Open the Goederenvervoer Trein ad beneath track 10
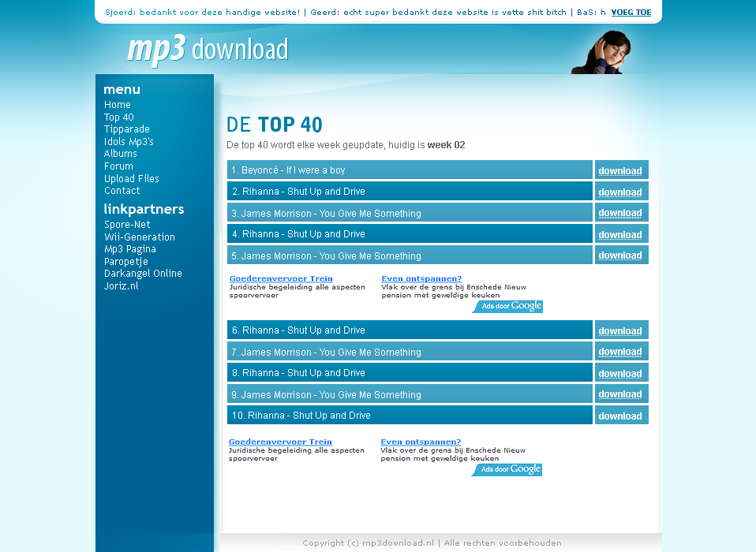The image size is (756, 552). click(x=280, y=442)
